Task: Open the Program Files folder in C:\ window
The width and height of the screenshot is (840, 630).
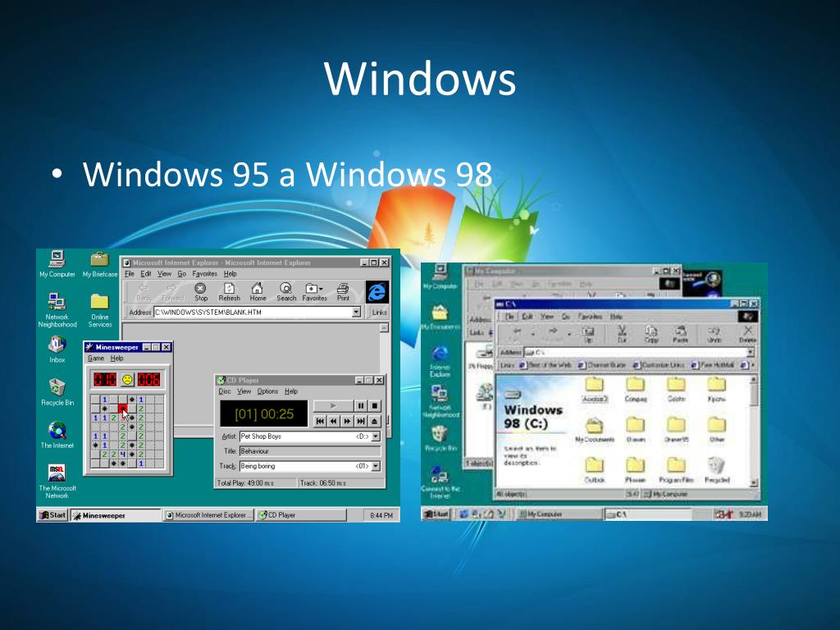Action: tap(676, 470)
